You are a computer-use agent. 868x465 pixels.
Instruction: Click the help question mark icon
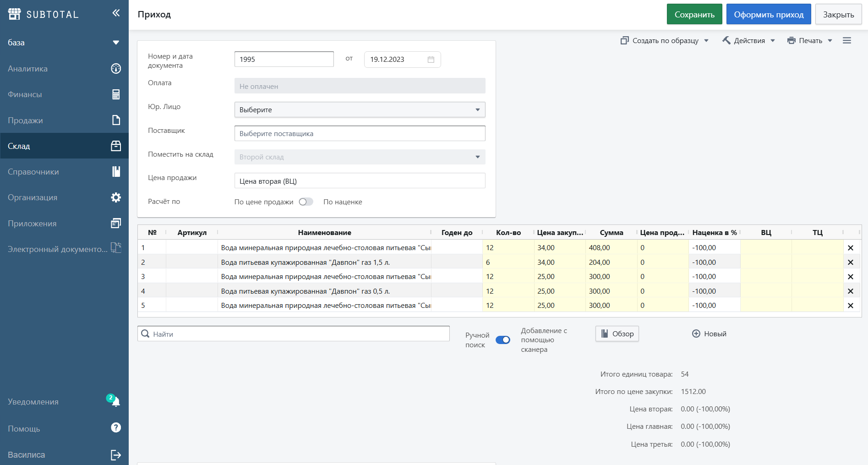click(x=116, y=428)
